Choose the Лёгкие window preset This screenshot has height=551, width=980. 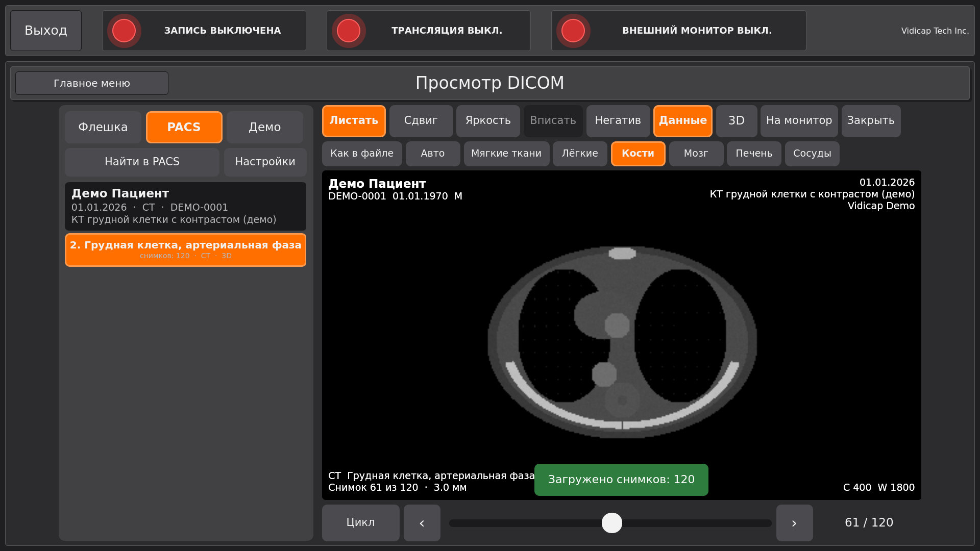[x=580, y=154]
